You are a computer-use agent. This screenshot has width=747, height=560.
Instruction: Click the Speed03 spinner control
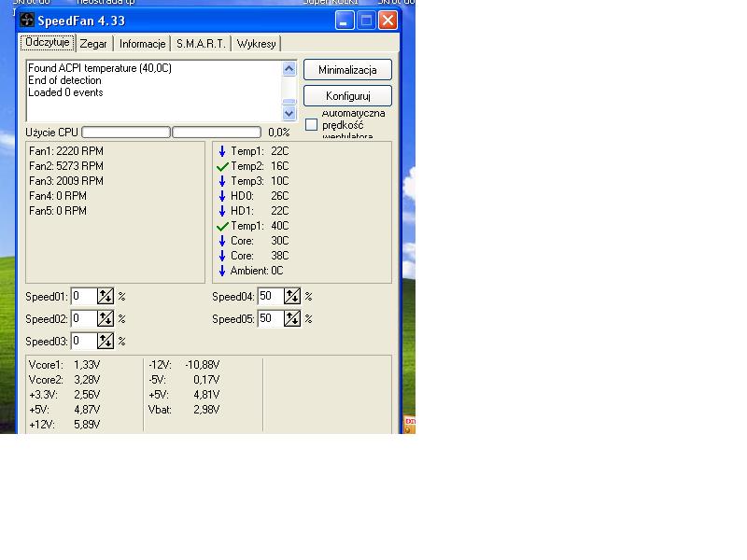coord(106,341)
